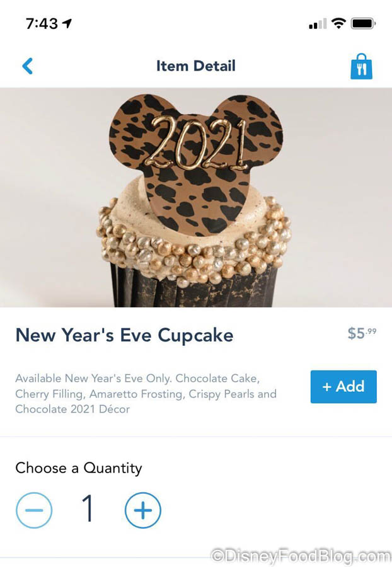Tap the 7:43 clock in status bar
This screenshot has width=392, height=567.
[x=42, y=24]
